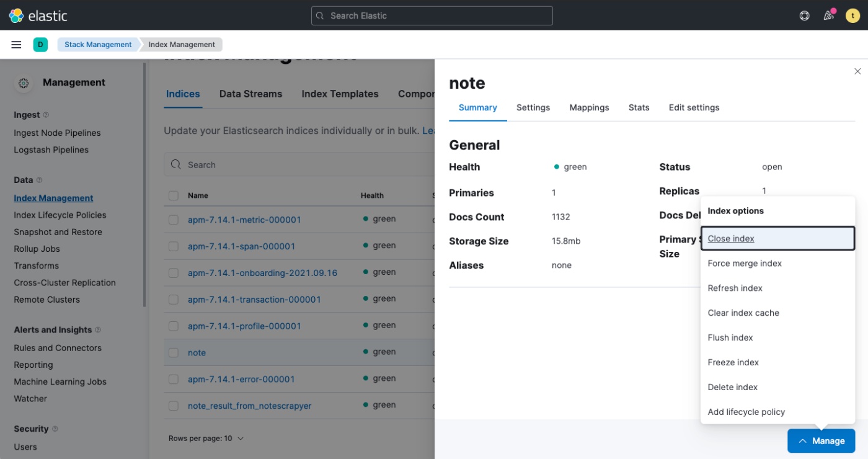The image size is (868, 459).
Task: Click the Elastic logo icon
Action: click(x=16, y=16)
